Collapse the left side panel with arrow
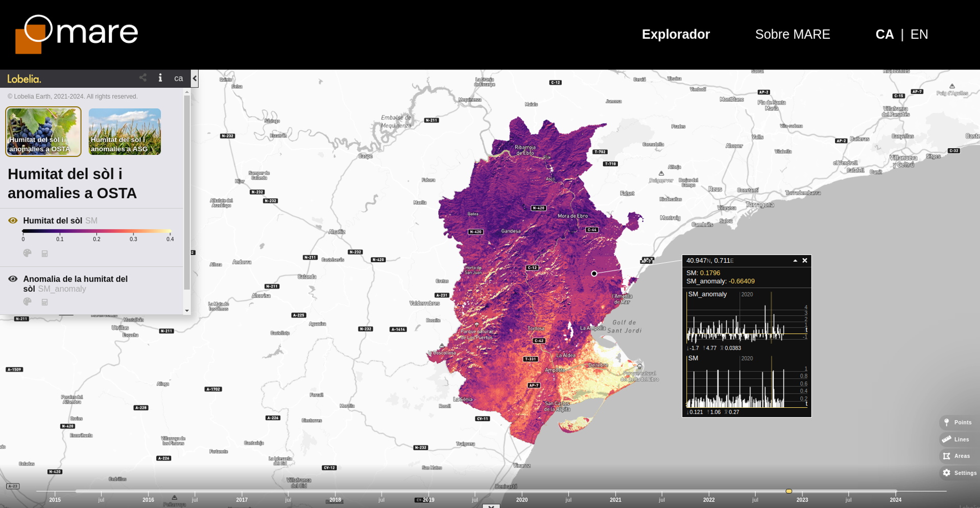980x508 pixels. pos(195,79)
